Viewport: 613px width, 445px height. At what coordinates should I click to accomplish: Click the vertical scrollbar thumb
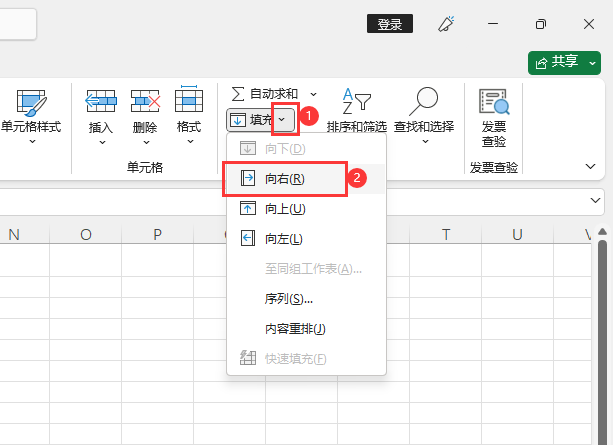coord(602,342)
